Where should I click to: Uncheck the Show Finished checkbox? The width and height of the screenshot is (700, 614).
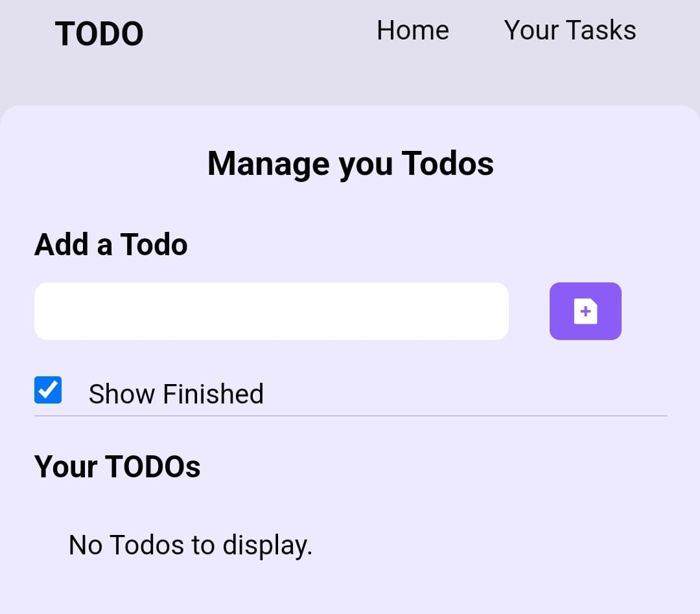(x=48, y=391)
